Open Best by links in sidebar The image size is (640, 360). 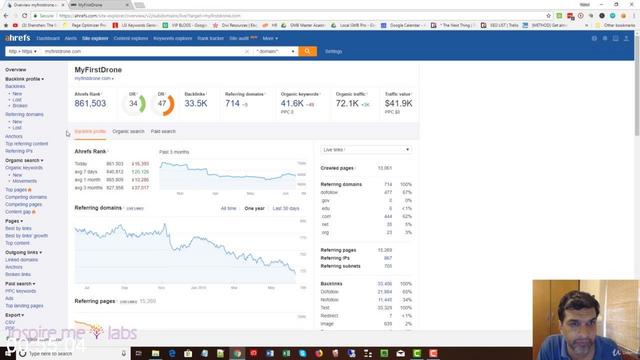point(18,229)
